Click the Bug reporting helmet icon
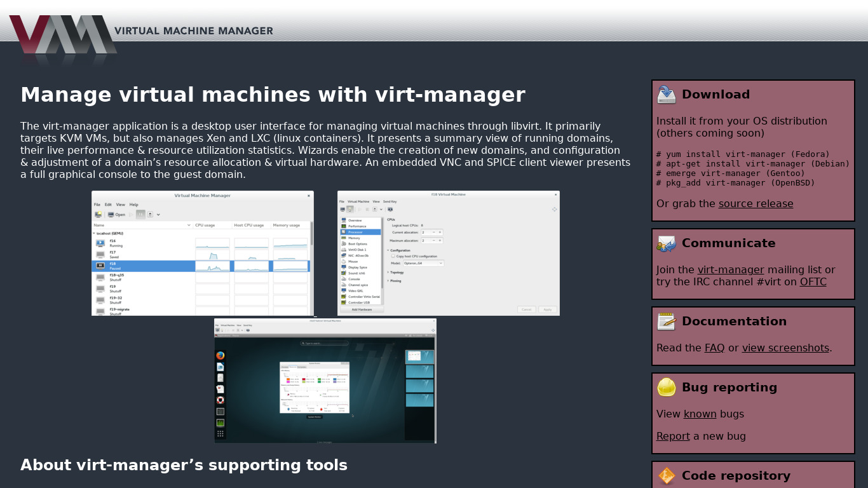Screen dimensions: 868x488 tap(667, 388)
